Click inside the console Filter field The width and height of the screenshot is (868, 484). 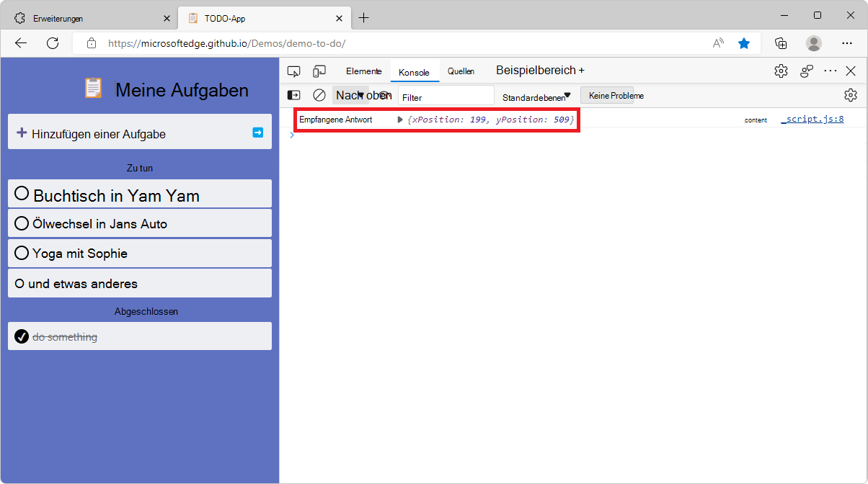point(446,94)
